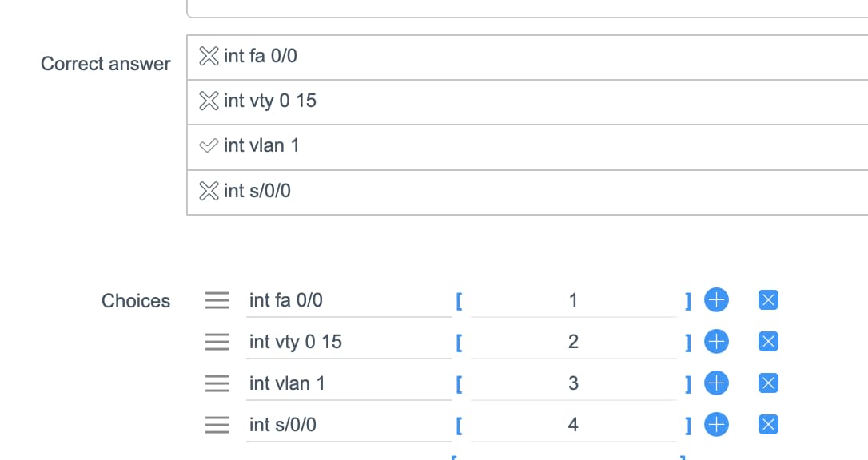The width and height of the screenshot is (868, 460).
Task: Select the value field containing 2
Action: point(572,342)
